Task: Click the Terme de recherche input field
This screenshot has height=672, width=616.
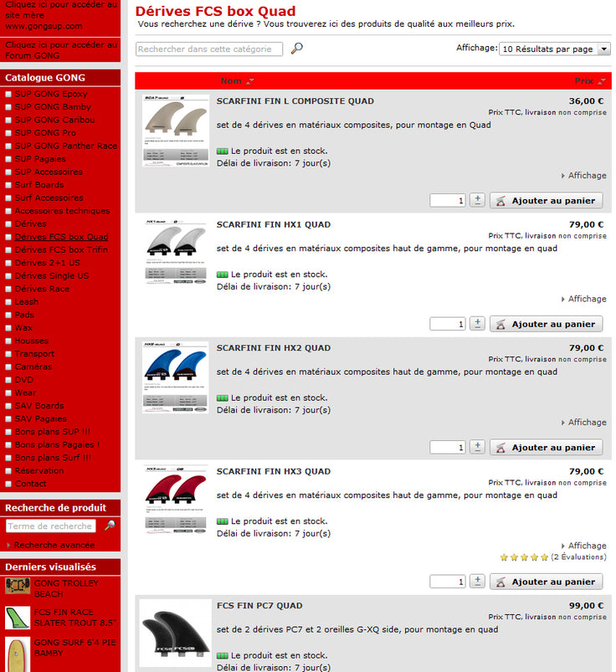Action: point(50,526)
